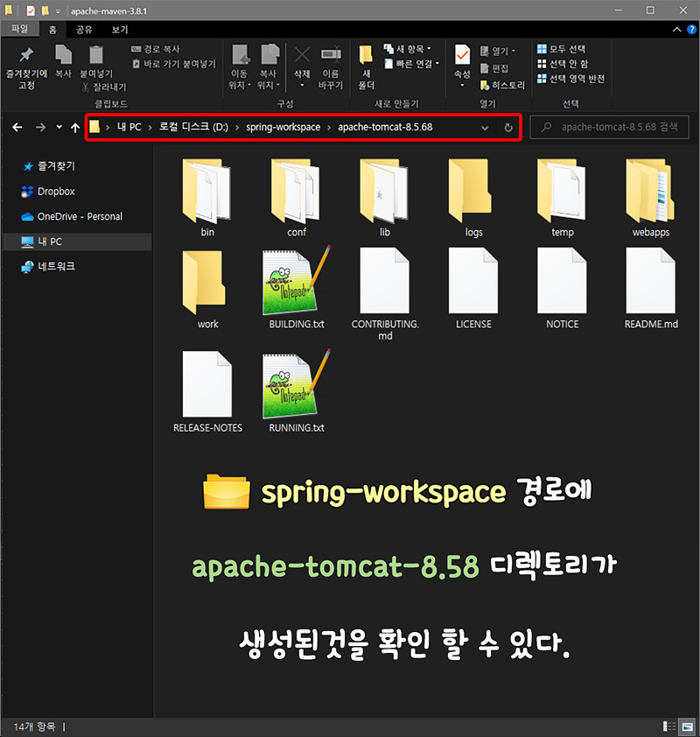Refresh the folder view
700x737 pixels.
507,128
